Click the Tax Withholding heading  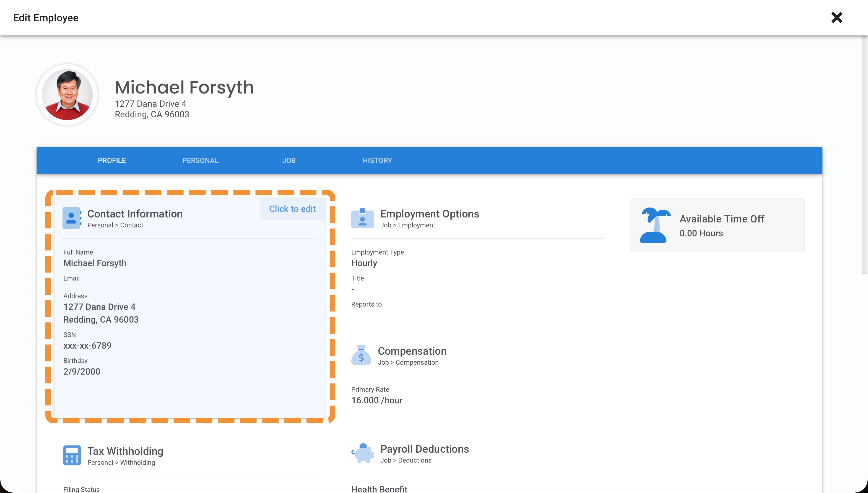point(125,451)
